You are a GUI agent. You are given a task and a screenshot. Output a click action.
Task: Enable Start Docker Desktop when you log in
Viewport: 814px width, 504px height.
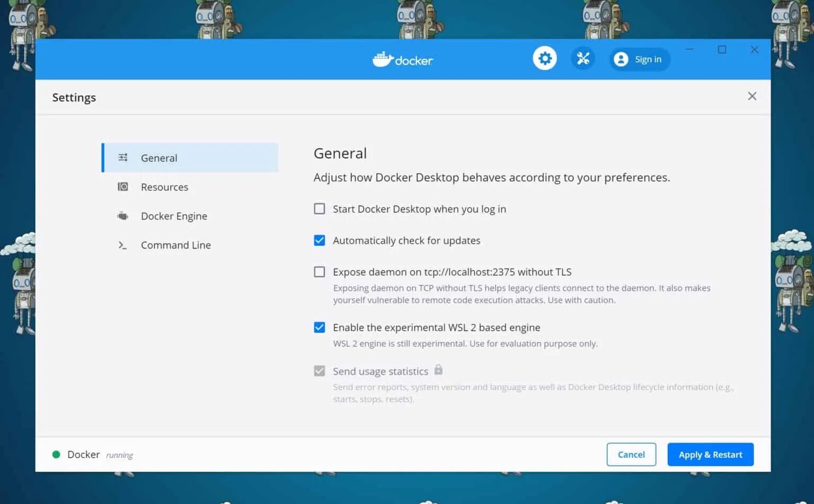pyautogui.click(x=320, y=209)
